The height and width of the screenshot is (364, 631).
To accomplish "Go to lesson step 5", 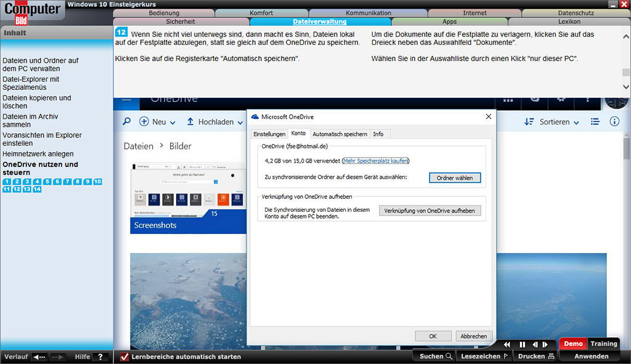I will click(x=47, y=182).
